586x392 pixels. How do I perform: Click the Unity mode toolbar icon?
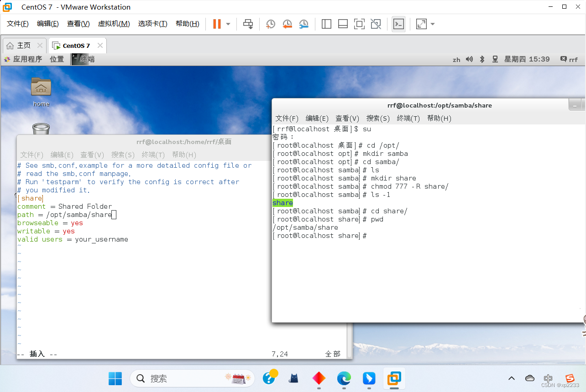pos(376,24)
